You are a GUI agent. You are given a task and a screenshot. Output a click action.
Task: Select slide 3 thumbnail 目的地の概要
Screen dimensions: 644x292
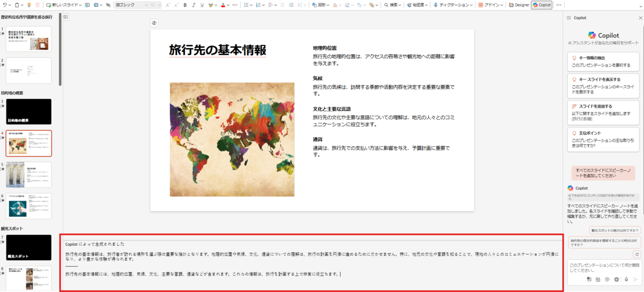(29, 111)
